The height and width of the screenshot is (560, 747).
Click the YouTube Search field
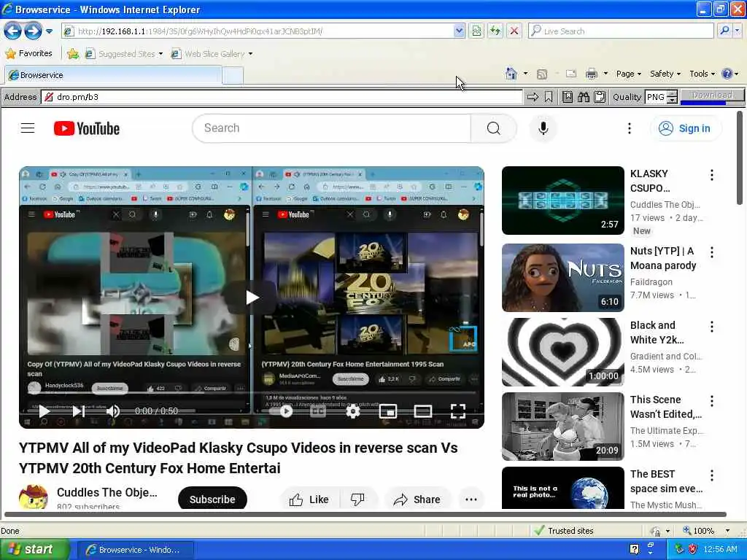point(332,128)
